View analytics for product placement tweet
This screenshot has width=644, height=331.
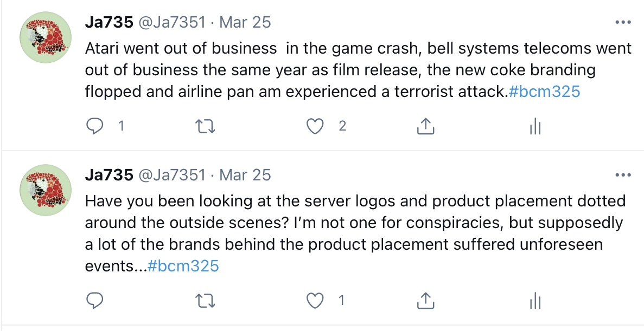point(535,300)
